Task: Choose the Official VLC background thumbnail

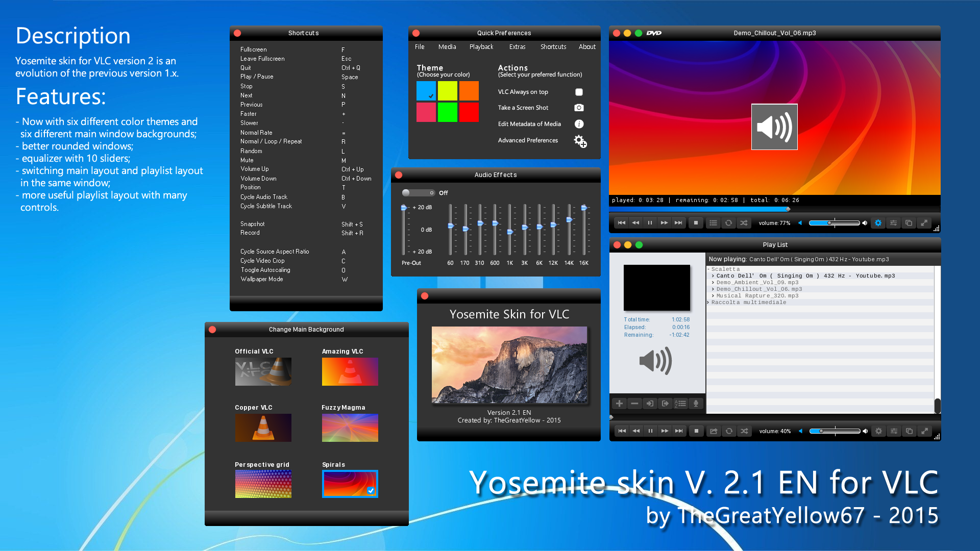Action: point(263,371)
